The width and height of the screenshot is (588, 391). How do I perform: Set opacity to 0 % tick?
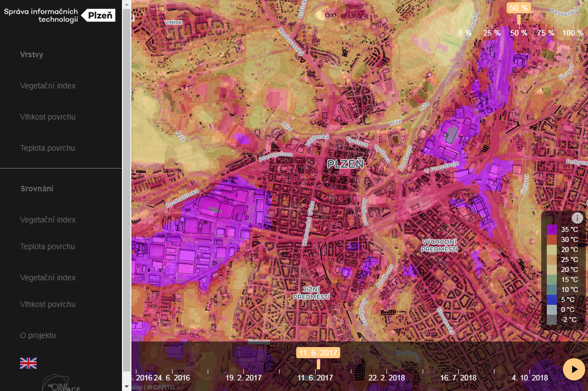pyautogui.click(x=464, y=33)
